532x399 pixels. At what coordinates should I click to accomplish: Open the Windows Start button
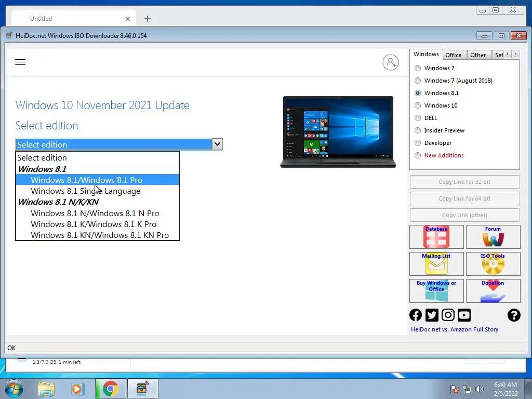[x=14, y=389]
